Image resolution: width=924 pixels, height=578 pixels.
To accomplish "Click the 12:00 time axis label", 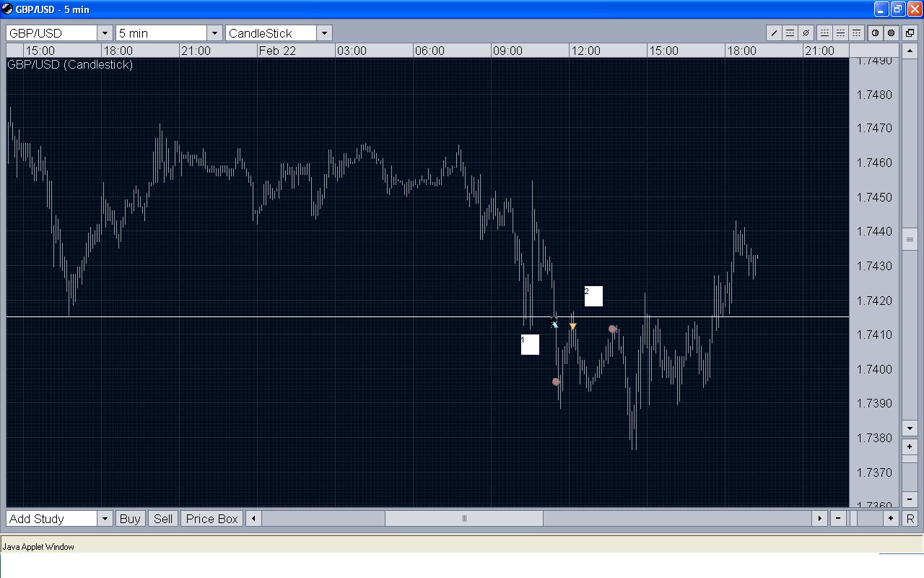I will point(585,51).
